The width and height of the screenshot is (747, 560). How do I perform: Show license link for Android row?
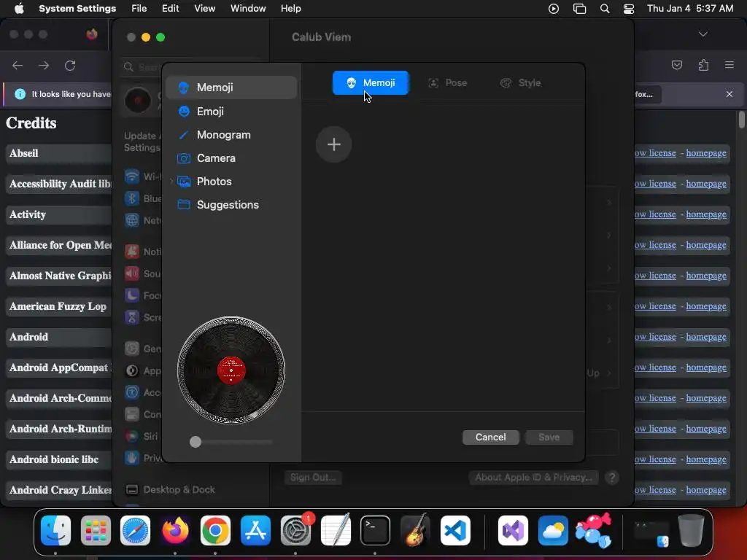(x=655, y=337)
